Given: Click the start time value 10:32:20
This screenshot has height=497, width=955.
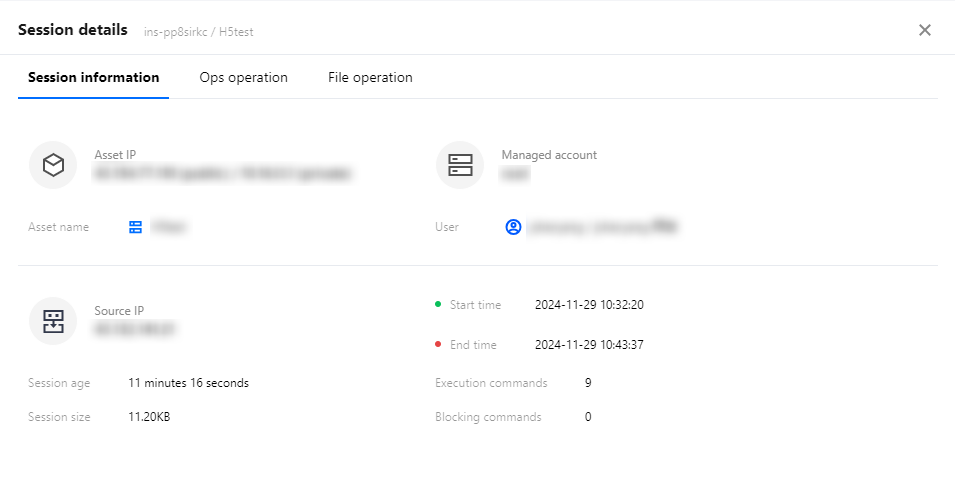Looking at the screenshot, I should point(589,305).
